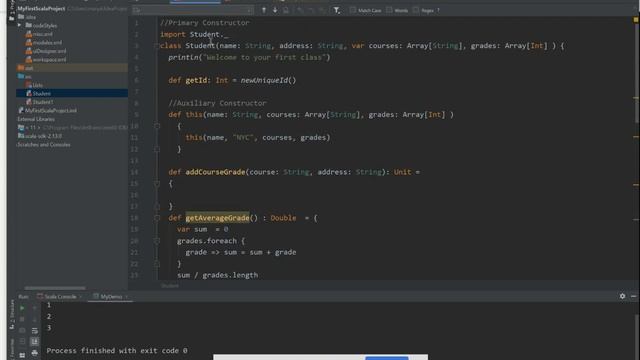
Task: Click the Student breadcrumb below the editor
Action: point(169,286)
